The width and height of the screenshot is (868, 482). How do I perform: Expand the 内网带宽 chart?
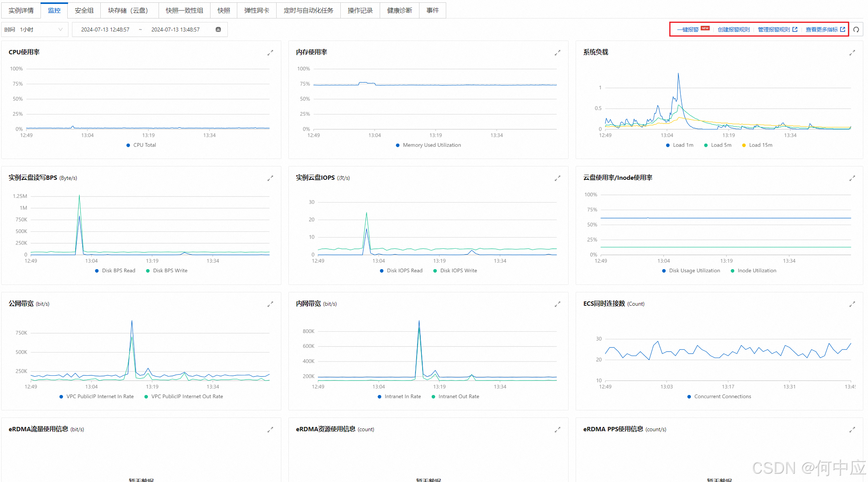pyautogui.click(x=558, y=304)
